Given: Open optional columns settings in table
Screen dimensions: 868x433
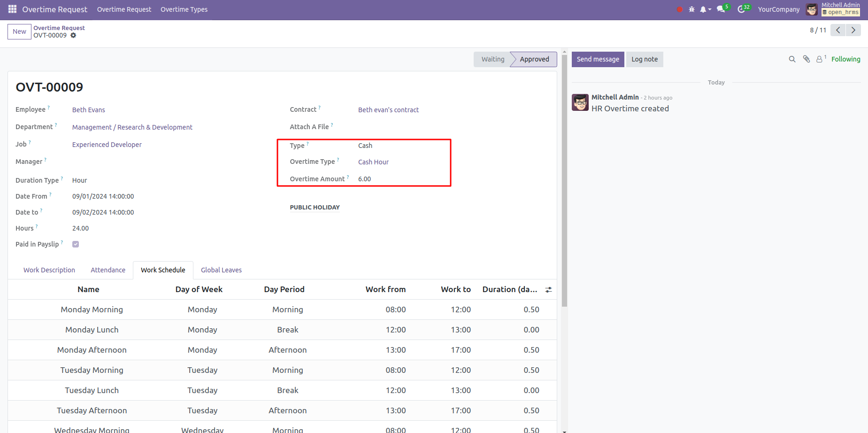Looking at the screenshot, I should 548,290.
